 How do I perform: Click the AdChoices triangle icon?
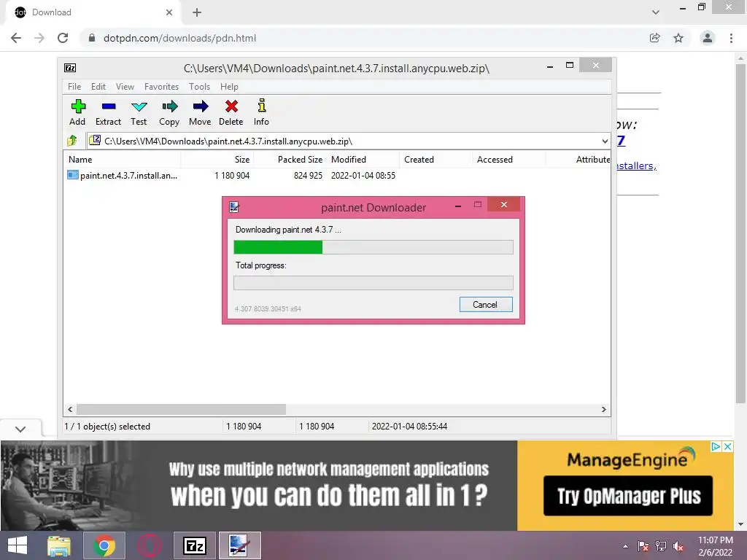[716, 447]
